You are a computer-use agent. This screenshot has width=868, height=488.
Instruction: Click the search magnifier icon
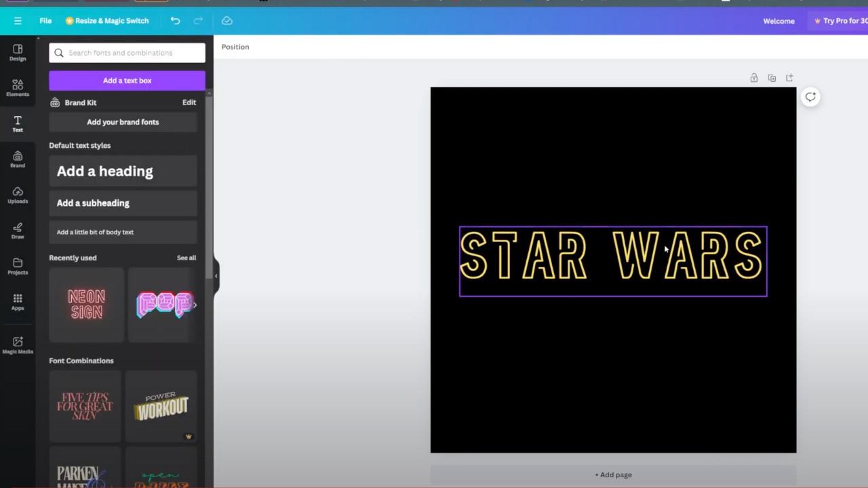click(x=59, y=53)
